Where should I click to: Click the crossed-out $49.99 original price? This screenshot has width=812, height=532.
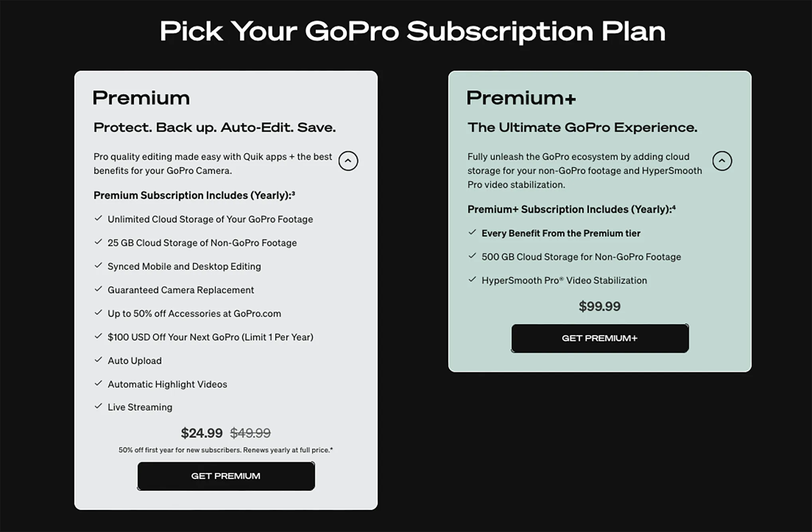click(250, 433)
